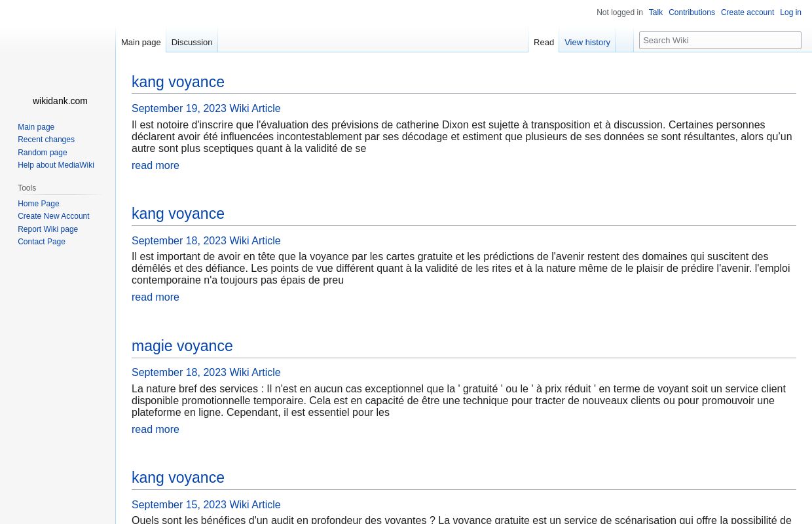
Task: Switch to the Read tab
Action: [x=544, y=42]
